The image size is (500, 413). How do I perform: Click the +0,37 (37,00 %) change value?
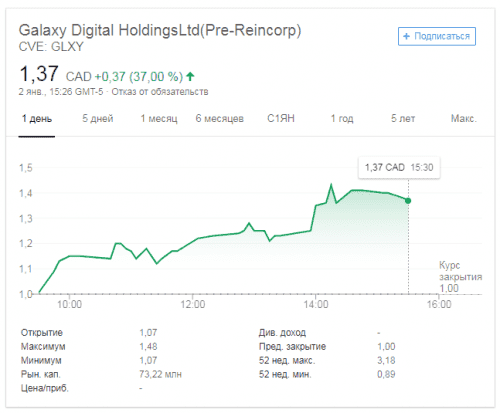[139, 77]
